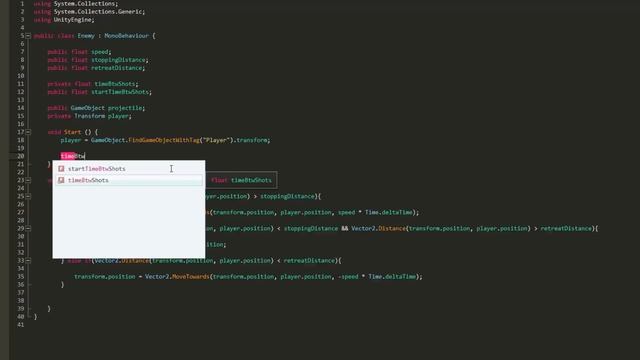This screenshot has width=640, height=360.
Task: Click the field icon beside startTimeBtwShots suggestion
Action: click(x=61, y=169)
